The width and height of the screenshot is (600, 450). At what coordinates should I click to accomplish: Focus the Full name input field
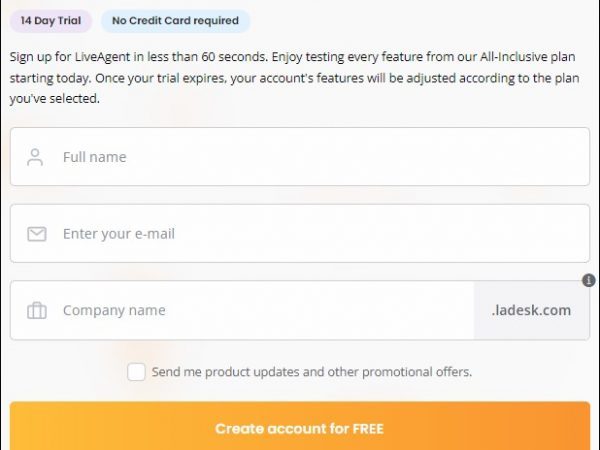310,157
